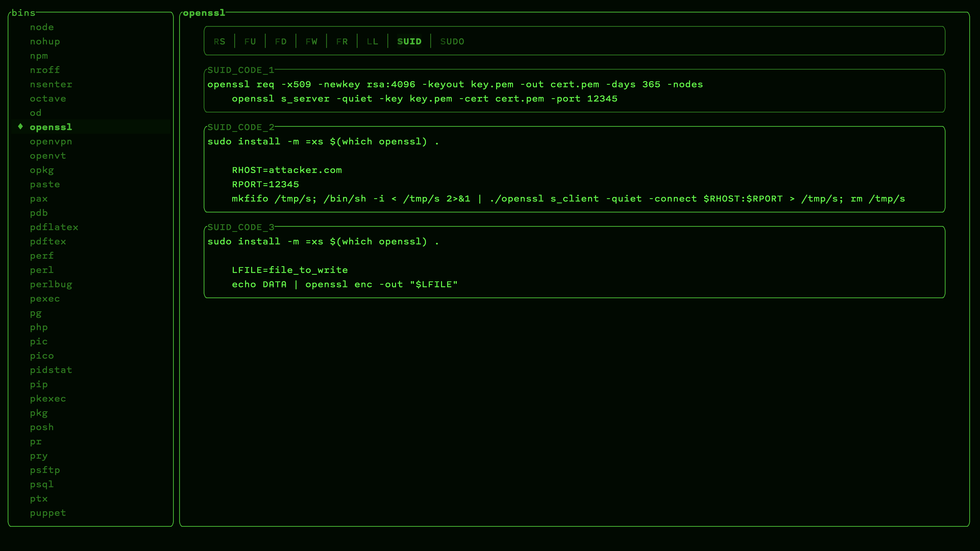Select pip in the bins list
This screenshot has width=980, height=551.
[39, 384]
